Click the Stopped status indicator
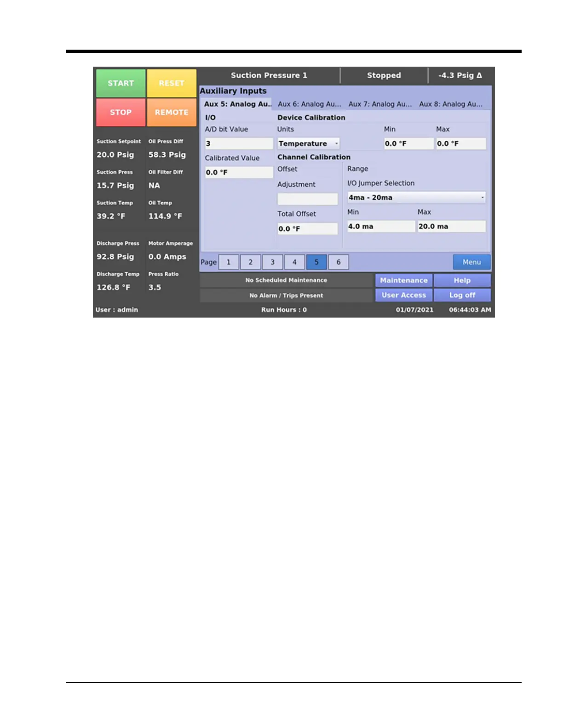 [384, 75]
